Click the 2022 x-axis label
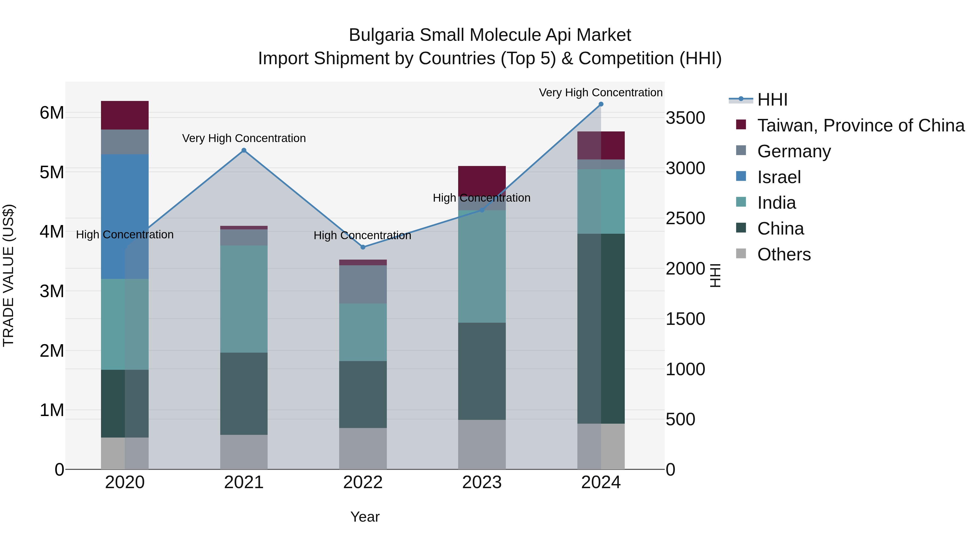 (x=363, y=482)
